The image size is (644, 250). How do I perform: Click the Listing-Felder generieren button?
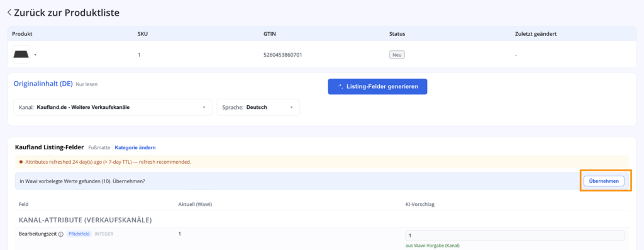[377, 87]
